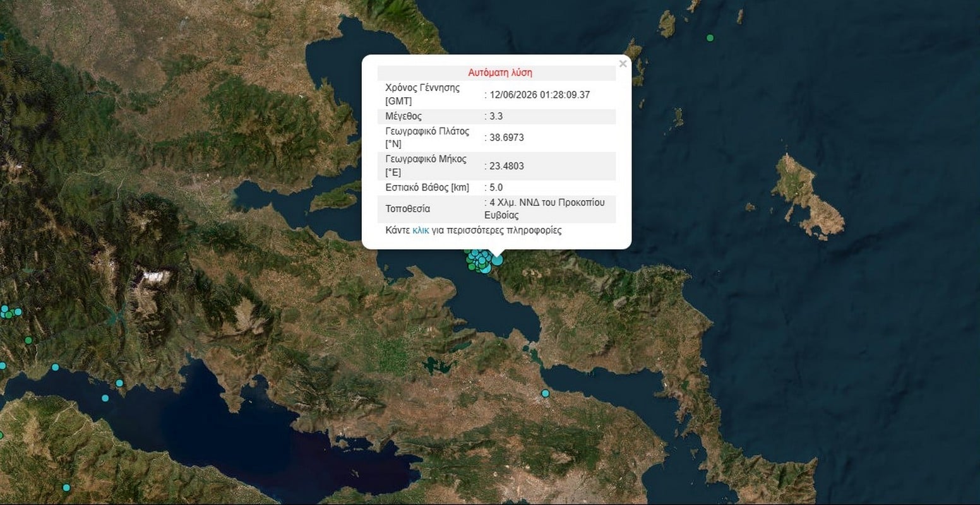The height and width of the screenshot is (505, 980).
Task: Click the lone green marker in the Aegean Sea
Action: click(x=710, y=38)
